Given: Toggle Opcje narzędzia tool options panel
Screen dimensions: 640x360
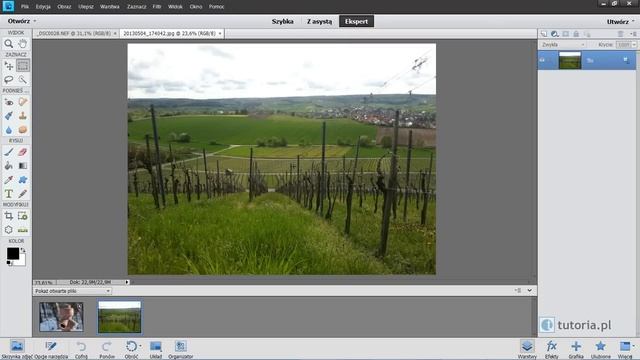Looking at the screenshot, I should (x=51, y=349).
